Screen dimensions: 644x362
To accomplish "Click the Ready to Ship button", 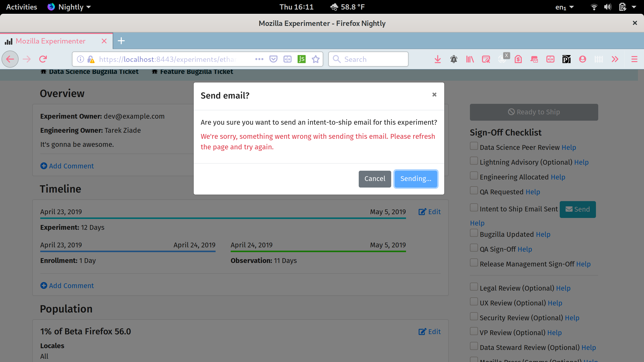I will 534,112.
